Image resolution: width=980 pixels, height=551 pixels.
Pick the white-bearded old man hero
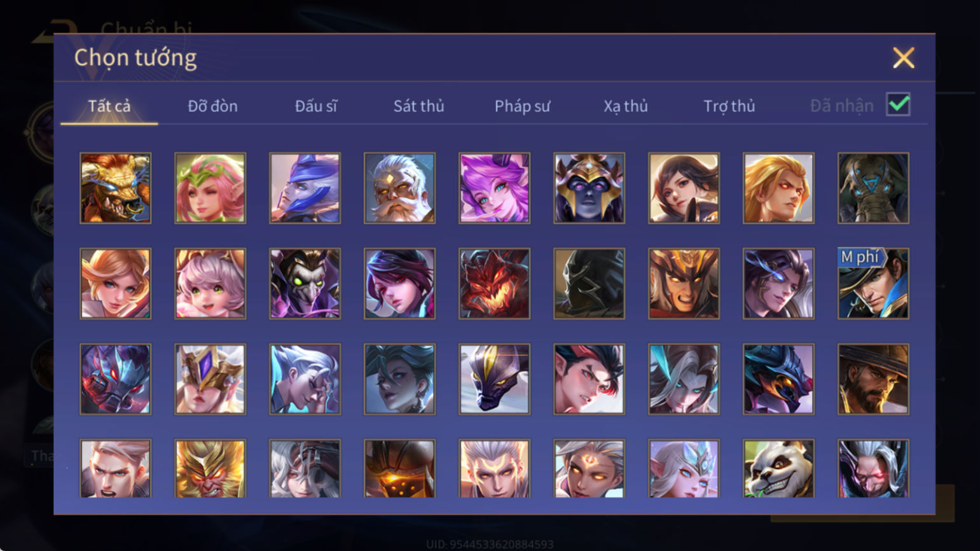[399, 188]
